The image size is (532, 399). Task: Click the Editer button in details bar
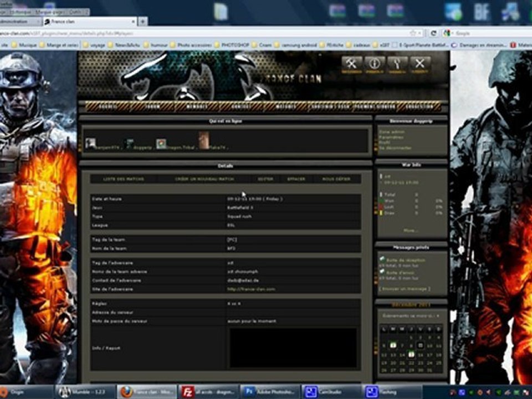click(265, 179)
